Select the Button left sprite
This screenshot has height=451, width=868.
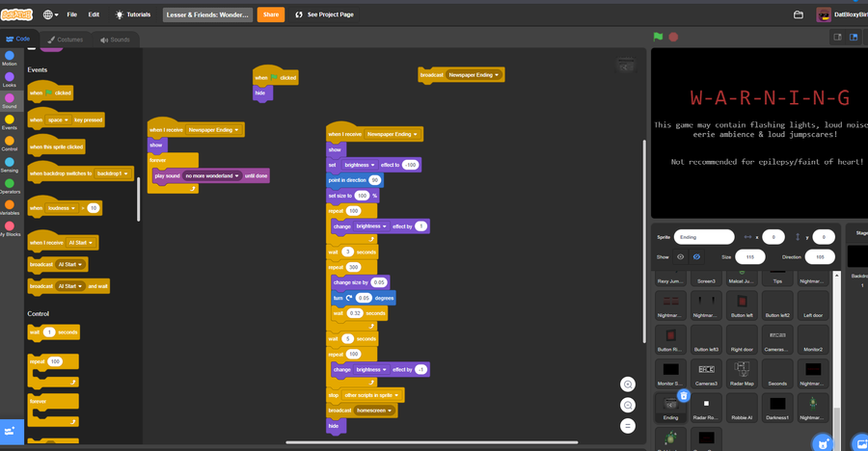coord(742,305)
